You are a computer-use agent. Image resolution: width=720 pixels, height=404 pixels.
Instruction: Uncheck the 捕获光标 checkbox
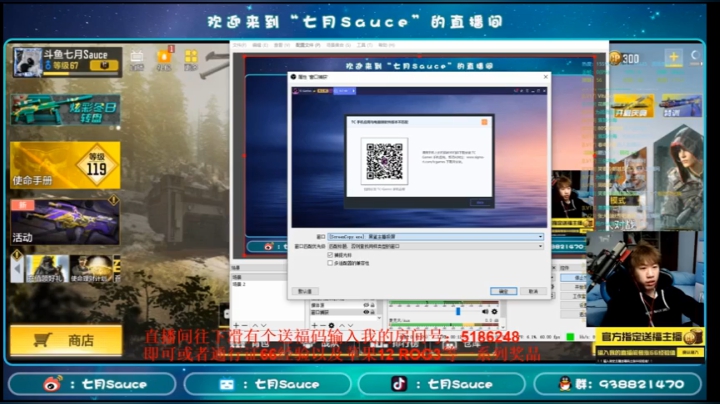(x=330, y=255)
